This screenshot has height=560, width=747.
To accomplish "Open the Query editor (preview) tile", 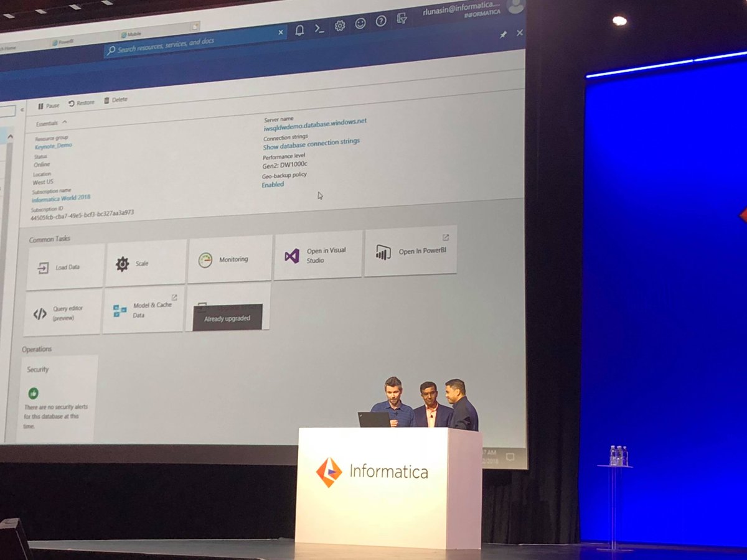I will pyautogui.click(x=63, y=313).
